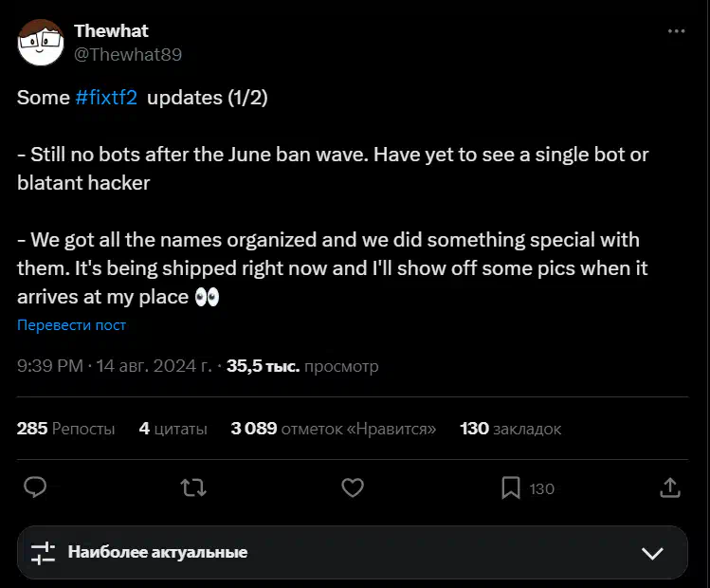Open the Thewhat display name

[111, 31]
